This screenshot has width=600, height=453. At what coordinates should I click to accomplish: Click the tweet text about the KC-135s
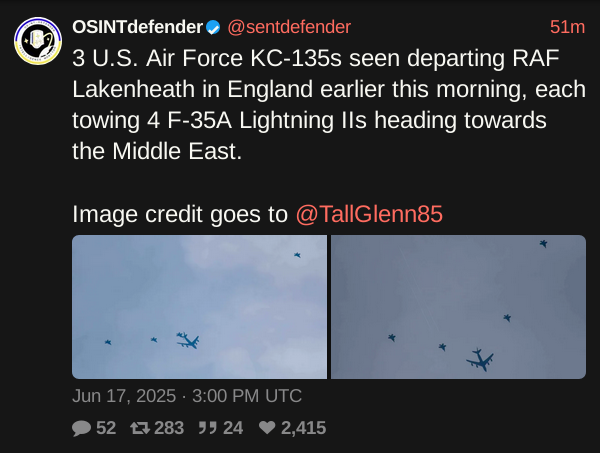(328, 105)
